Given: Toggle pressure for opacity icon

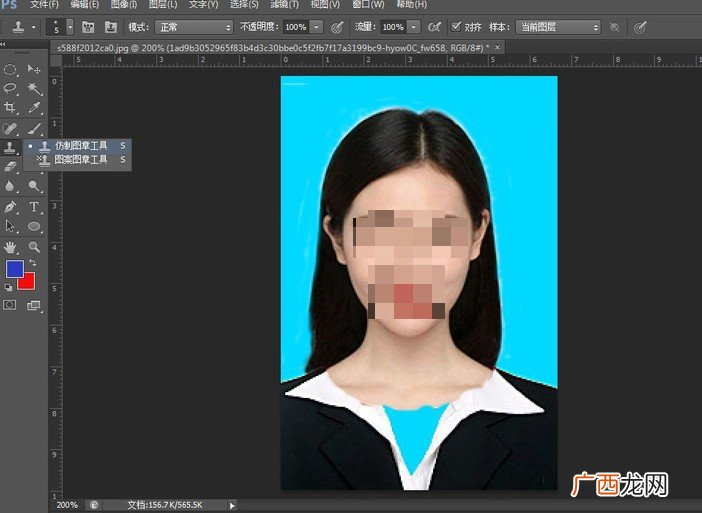Looking at the screenshot, I should coord(338,27).
